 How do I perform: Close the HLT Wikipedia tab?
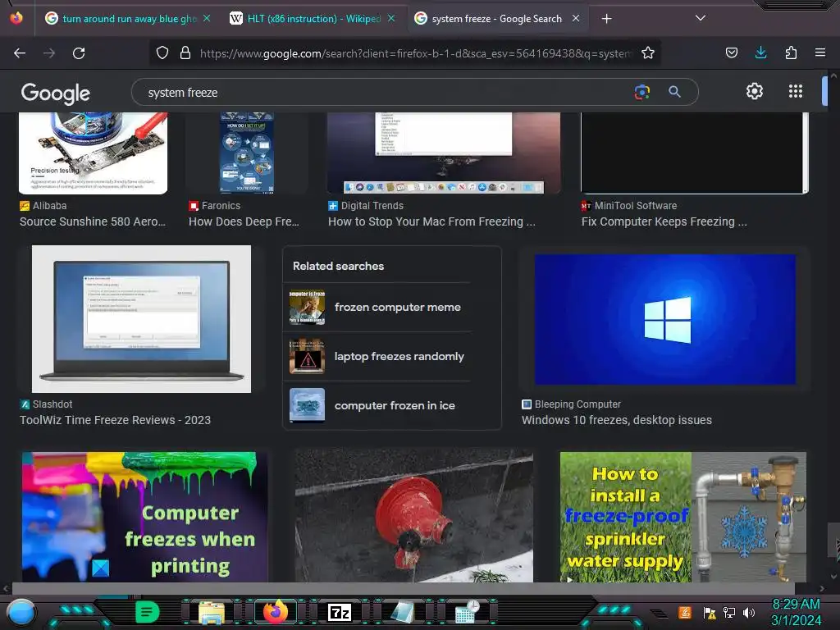(391, 19)
